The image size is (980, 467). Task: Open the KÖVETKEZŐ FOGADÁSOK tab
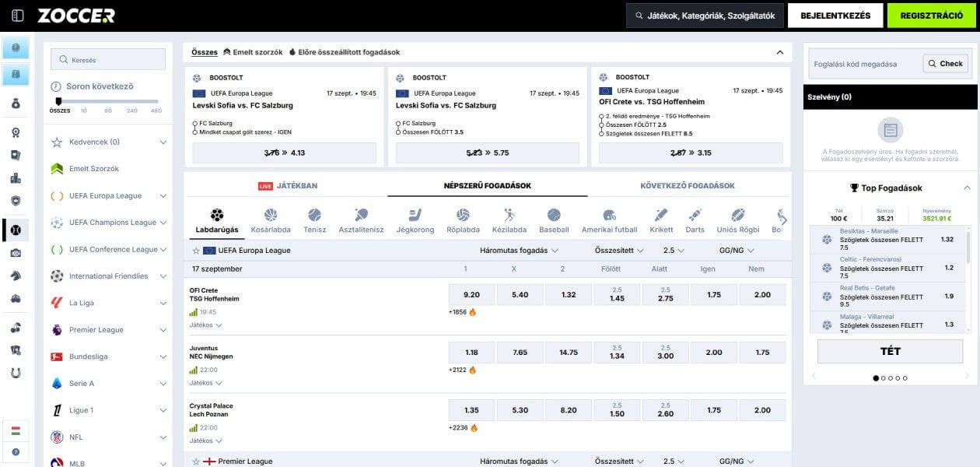[688, 186]
